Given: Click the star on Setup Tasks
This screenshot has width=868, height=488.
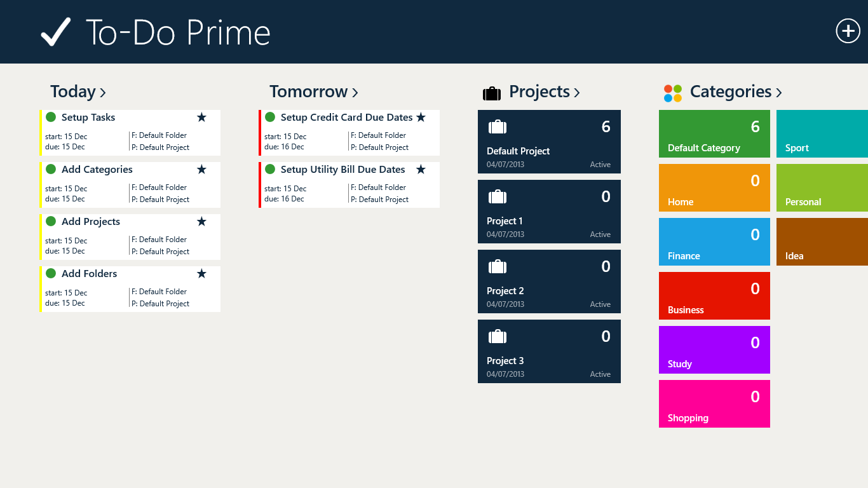Looking at the screenshot, I should coord(201,118).
